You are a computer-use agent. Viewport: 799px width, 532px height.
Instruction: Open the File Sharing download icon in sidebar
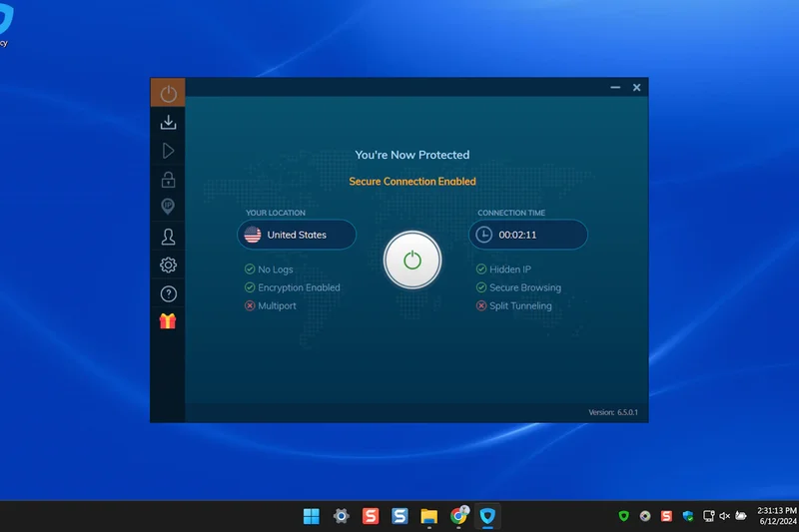coord(168,122)
